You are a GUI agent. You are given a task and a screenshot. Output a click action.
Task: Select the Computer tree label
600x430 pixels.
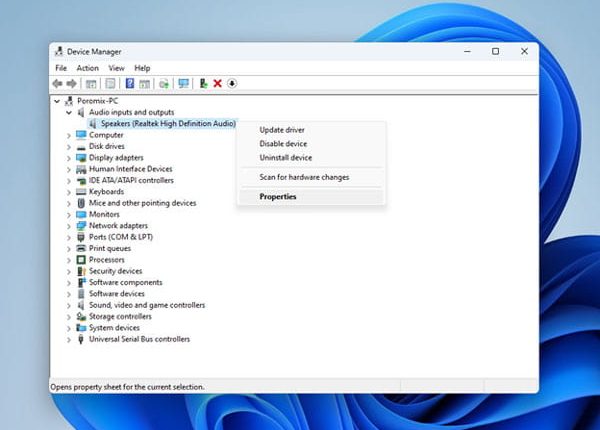(x=106, y=135)
